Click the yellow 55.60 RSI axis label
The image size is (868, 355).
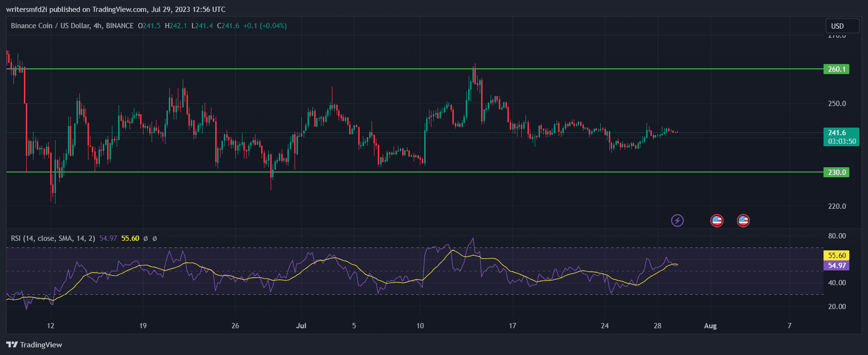[x=836, y=256]
